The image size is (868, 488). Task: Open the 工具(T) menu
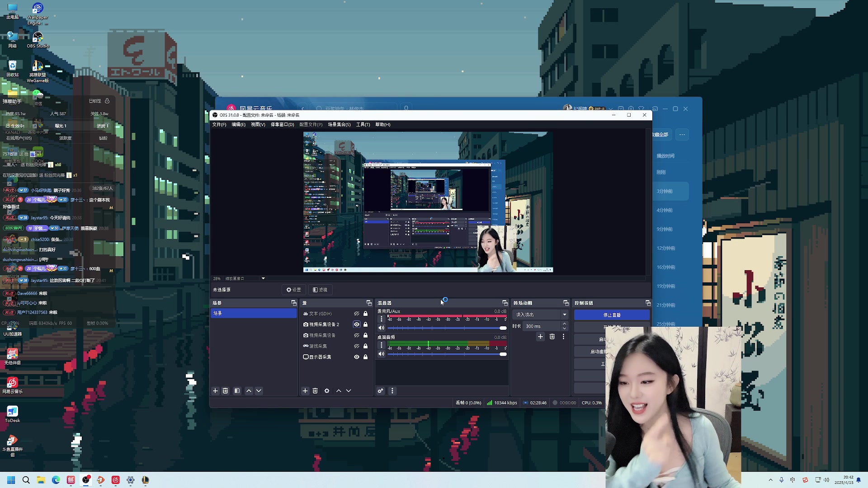pos(363,125)
